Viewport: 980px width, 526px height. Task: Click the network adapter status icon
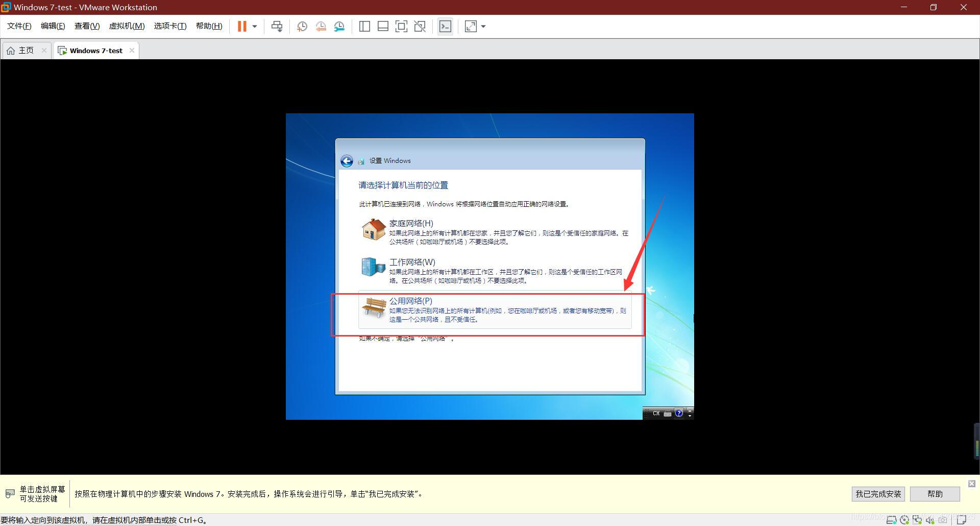pyautogui.click(x=917, y=520)
